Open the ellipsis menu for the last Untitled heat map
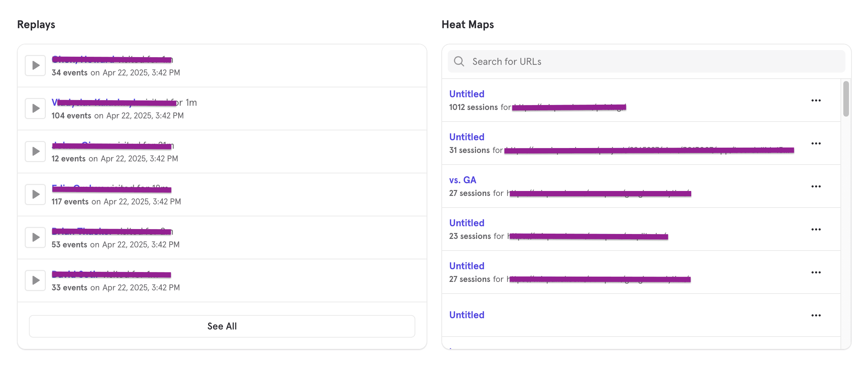868x370 pixels. point(817,315)
